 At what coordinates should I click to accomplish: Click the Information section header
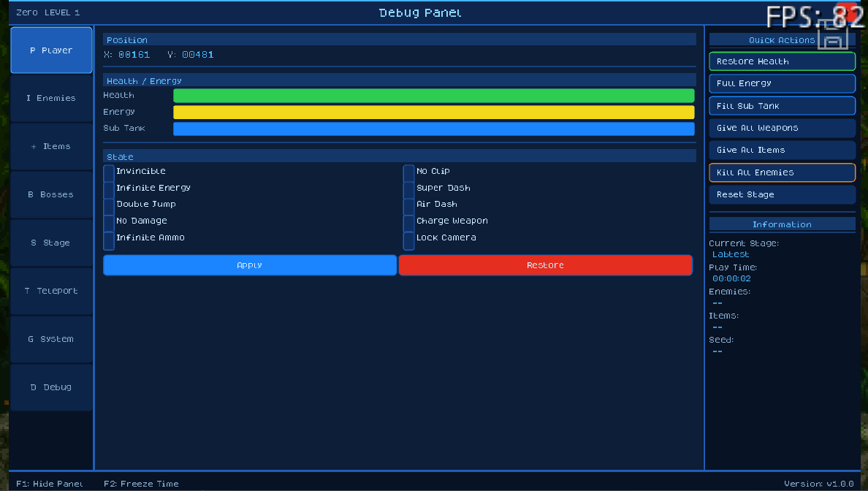click(x=783, y=224)
